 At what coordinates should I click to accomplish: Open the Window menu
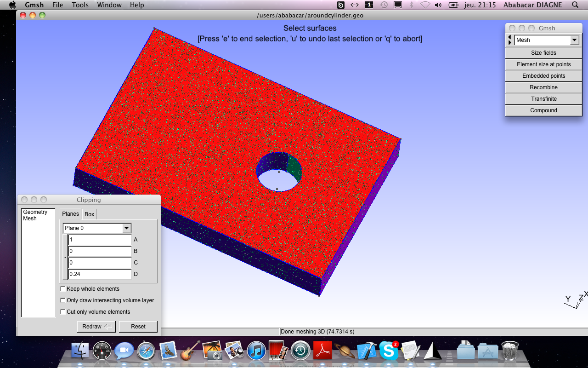click(x=109, y=5)
